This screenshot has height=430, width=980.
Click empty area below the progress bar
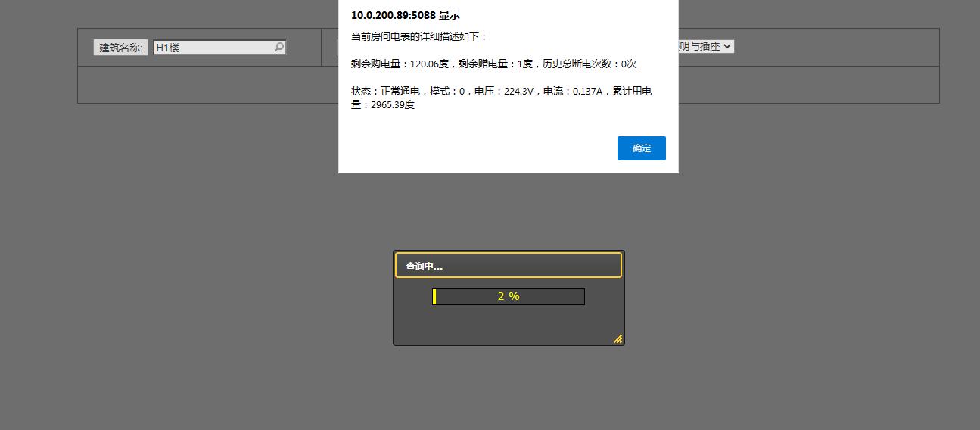coord(509,324)
